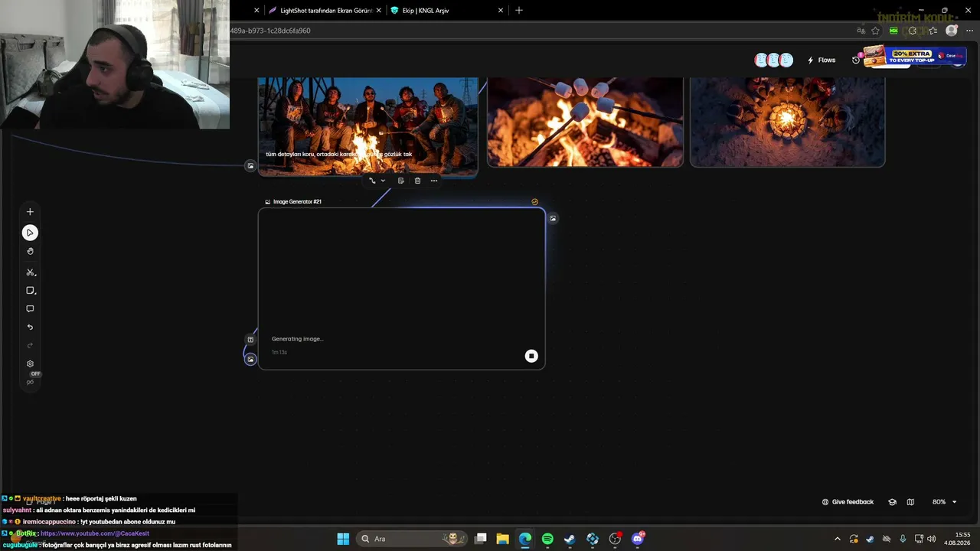Viewport: 980px width, 551px height.
Task: Click the taskbar search box Ara
Action: pos(412,539)
